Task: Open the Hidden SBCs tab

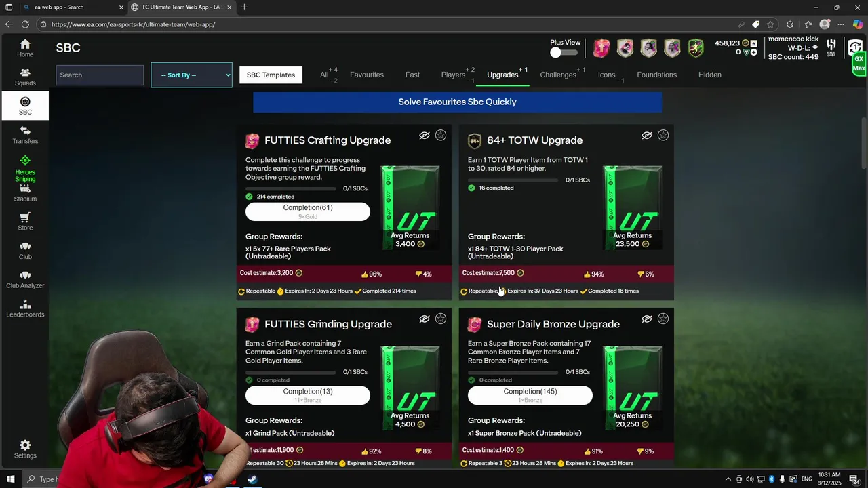Action: point(710,75)
